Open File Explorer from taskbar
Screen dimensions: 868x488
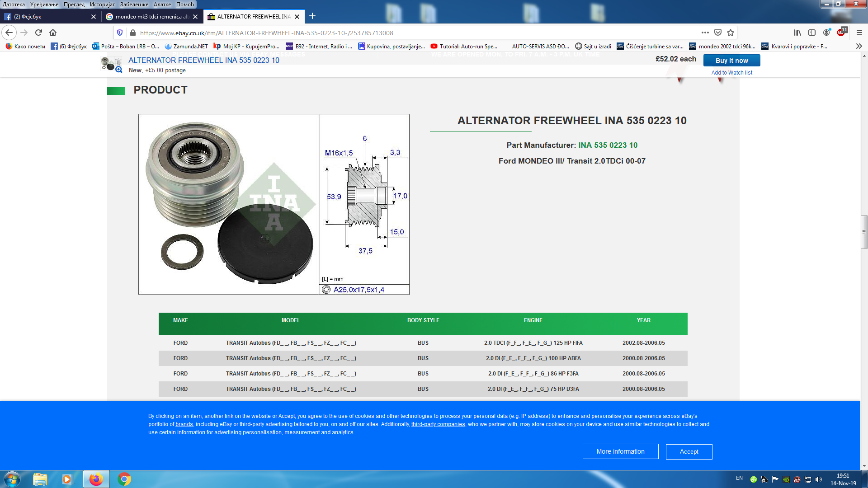[x=40, y=479]
